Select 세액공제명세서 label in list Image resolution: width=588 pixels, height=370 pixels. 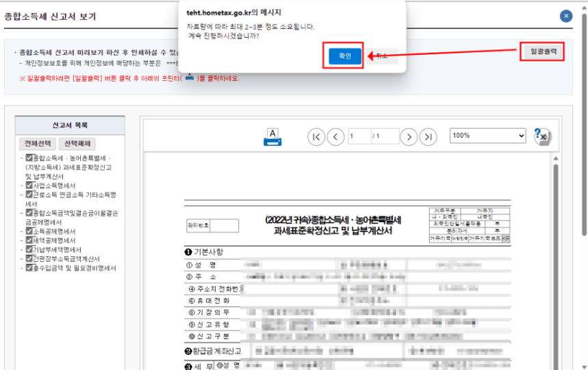54,241
